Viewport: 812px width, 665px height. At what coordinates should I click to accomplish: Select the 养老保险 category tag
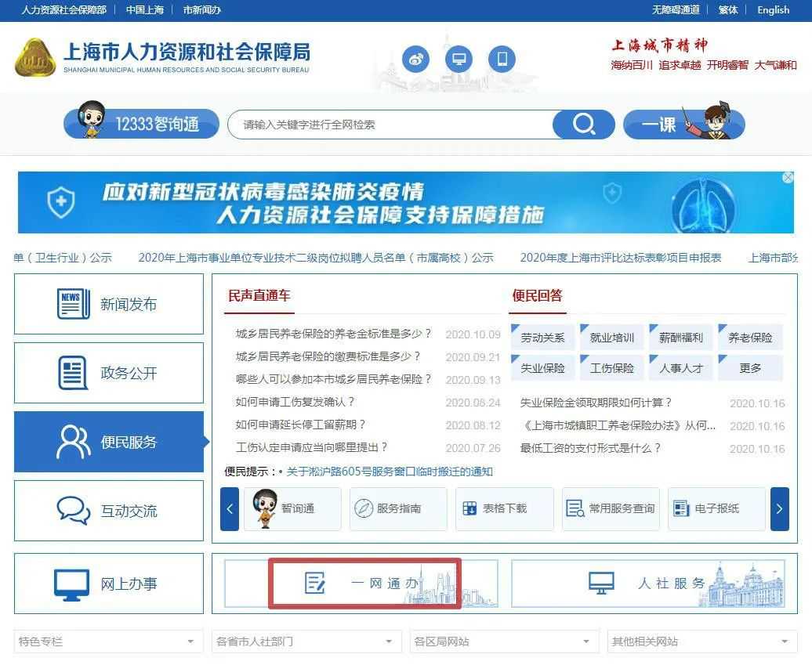coord(750,338)
